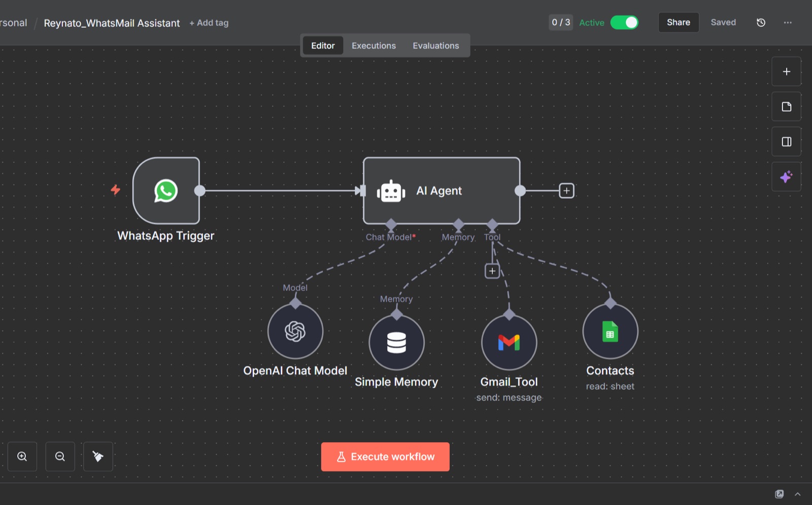
Task: Open the Simple Memory node
Action: pyautogui.click(x=396, y=343)
